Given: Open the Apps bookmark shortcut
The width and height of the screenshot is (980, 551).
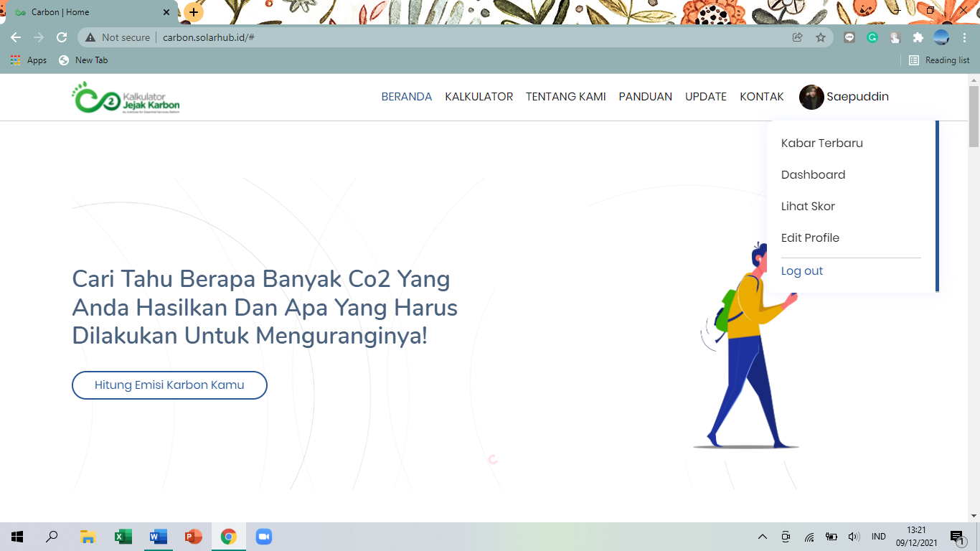Looking at the screenshot, I should (x=29, y=60).
